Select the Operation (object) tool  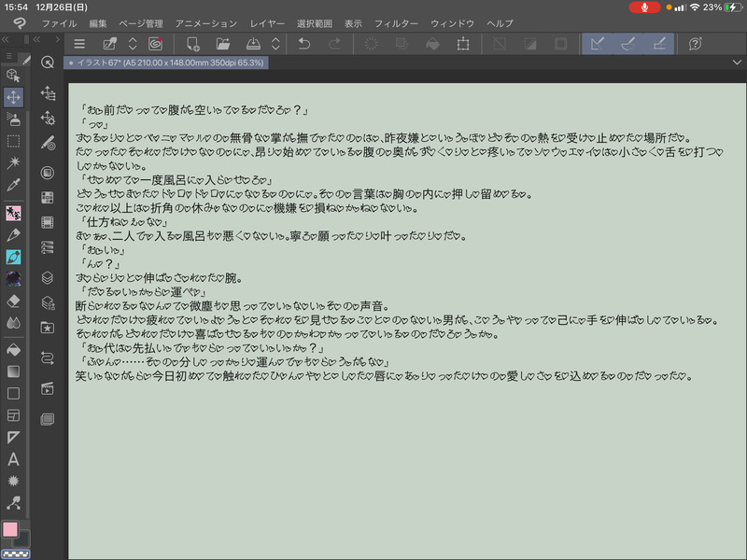(x=13, y=75)
